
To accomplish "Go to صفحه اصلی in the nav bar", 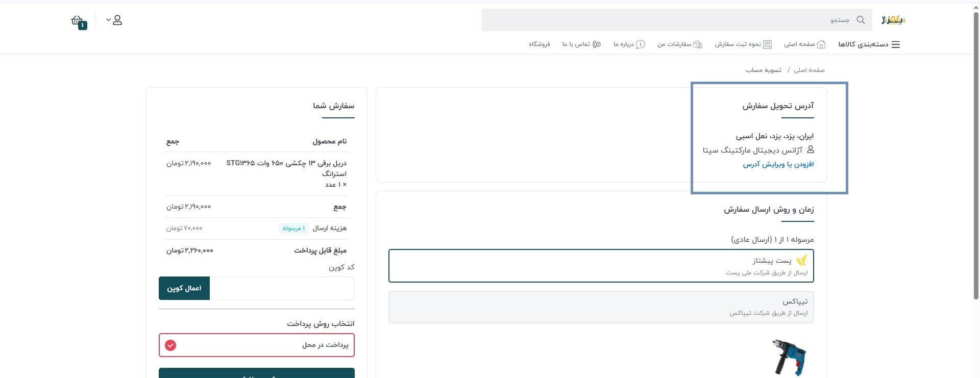I will point(804,44).
